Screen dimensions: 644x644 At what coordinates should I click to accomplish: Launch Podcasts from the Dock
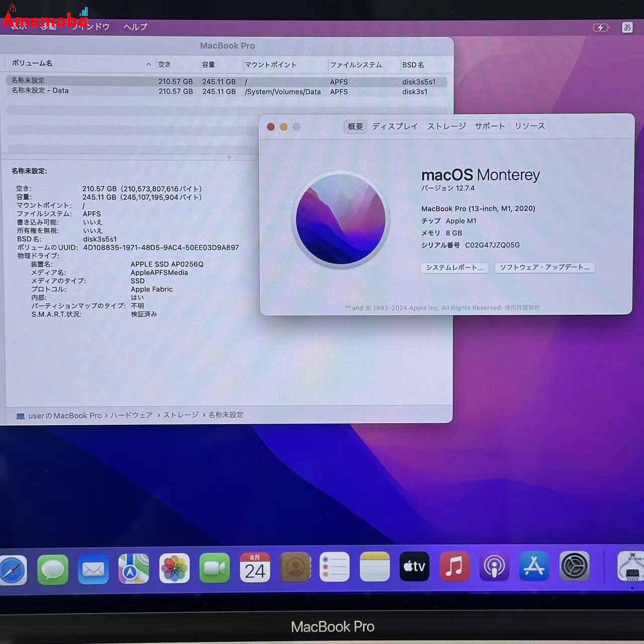pos(494,568)
